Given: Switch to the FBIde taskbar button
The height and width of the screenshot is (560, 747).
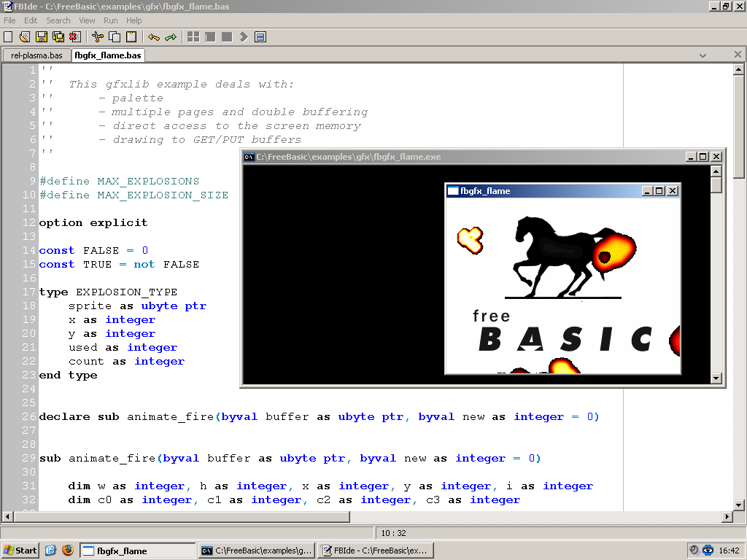Looking at the screenshot, I should [376, 551].
